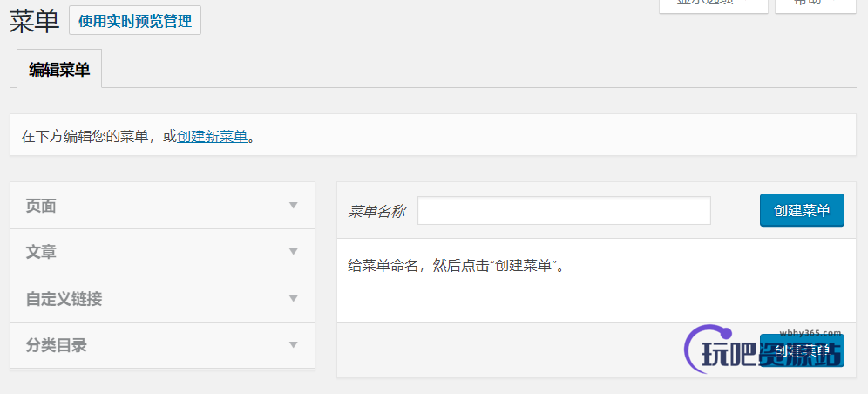Image resolution: width=868 pixels, height=394 pixels.
Task: Expand the 文章 panel arrow
Action: (294, 252)
